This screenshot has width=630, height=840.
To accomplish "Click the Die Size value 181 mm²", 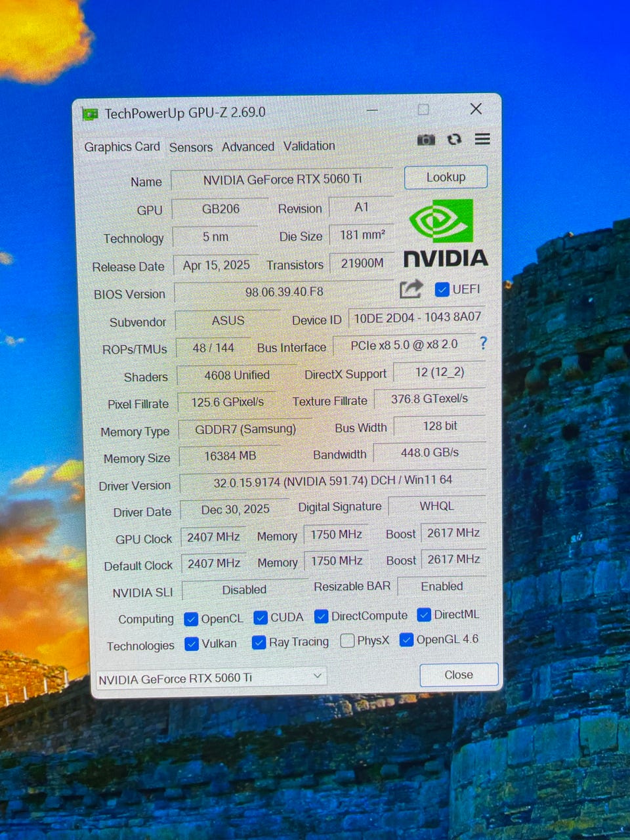I will click(x=362, y=235).
